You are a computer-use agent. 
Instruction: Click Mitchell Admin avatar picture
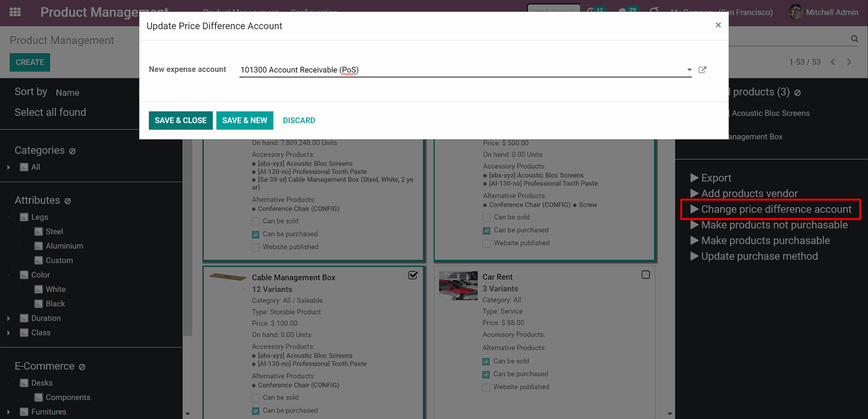click(x=796, y=12)
